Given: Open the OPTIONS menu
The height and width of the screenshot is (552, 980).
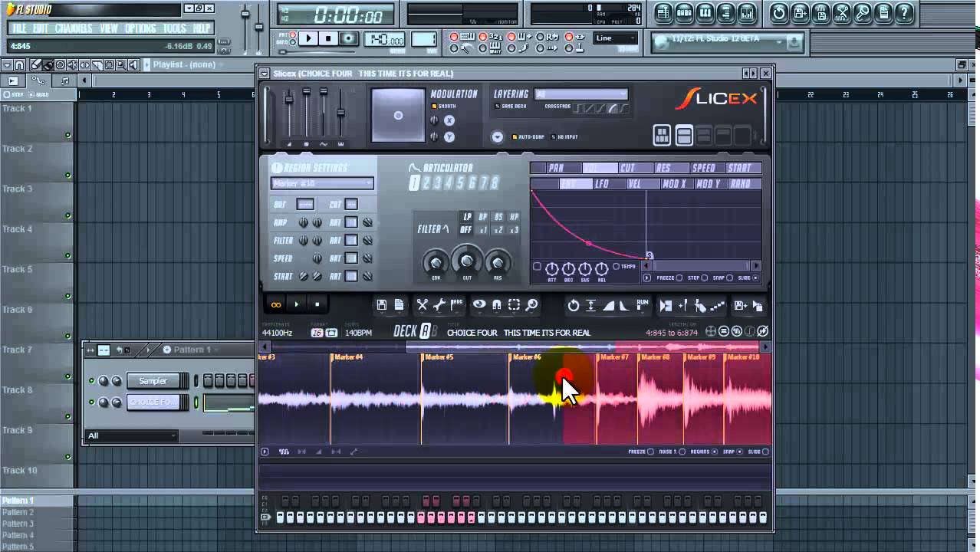Looking at the screenshot, I should tap(140, 28).
